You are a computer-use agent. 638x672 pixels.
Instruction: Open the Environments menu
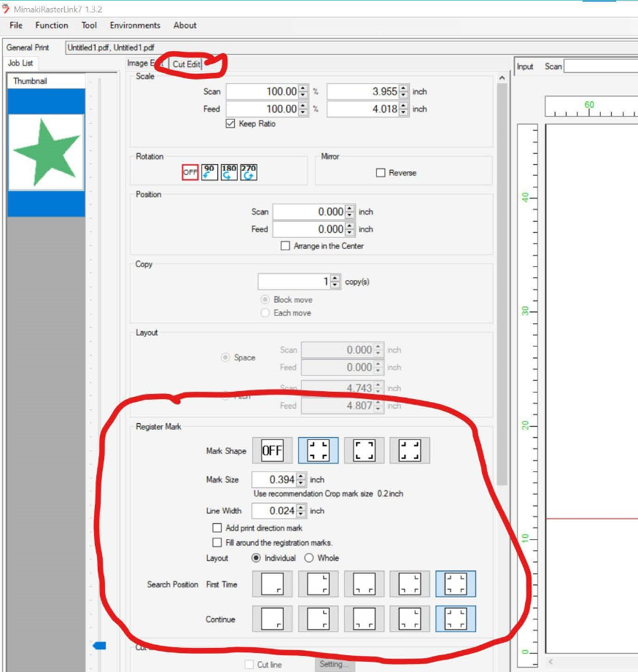(x=135, y=26)
